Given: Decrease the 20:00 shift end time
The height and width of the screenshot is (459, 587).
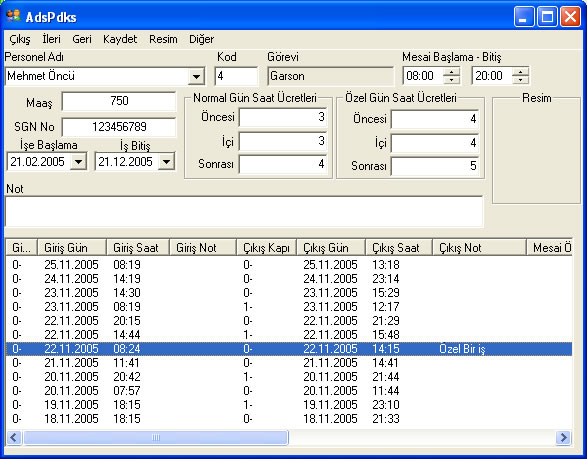Looking at the screenshot, I should [520, 80].
